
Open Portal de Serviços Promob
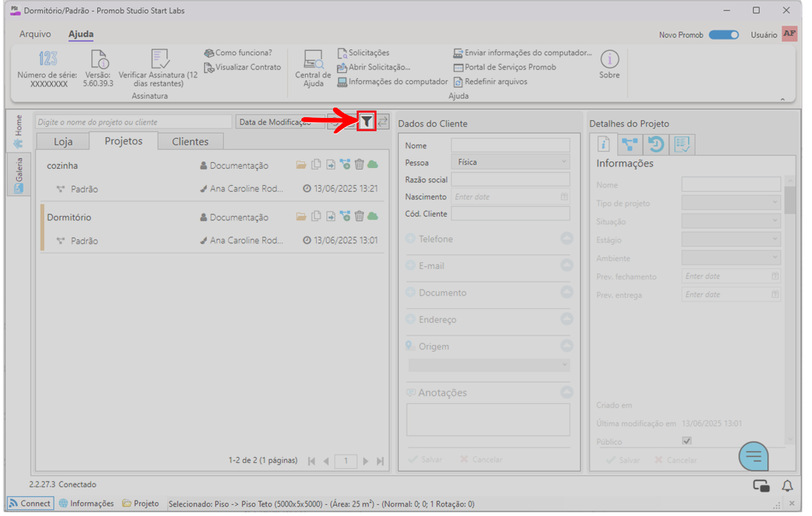505,67
